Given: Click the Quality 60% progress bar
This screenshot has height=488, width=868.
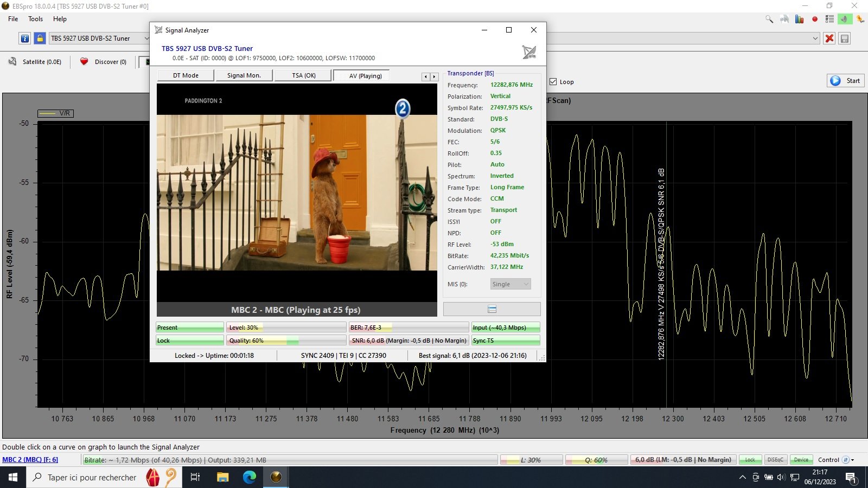Looking at the screenshot, I should pos(286,341).
